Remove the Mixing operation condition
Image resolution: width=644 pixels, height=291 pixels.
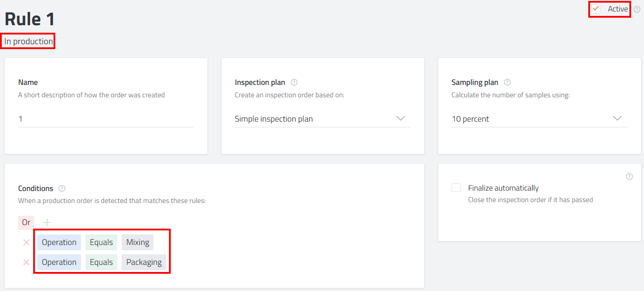pyautogui.click(x=27, y=242)
